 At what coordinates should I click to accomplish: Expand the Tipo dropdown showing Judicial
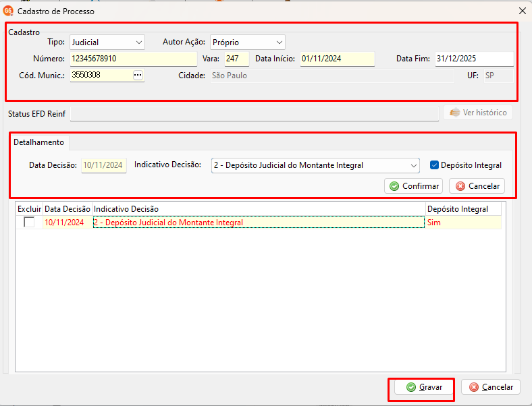(107, 42)
